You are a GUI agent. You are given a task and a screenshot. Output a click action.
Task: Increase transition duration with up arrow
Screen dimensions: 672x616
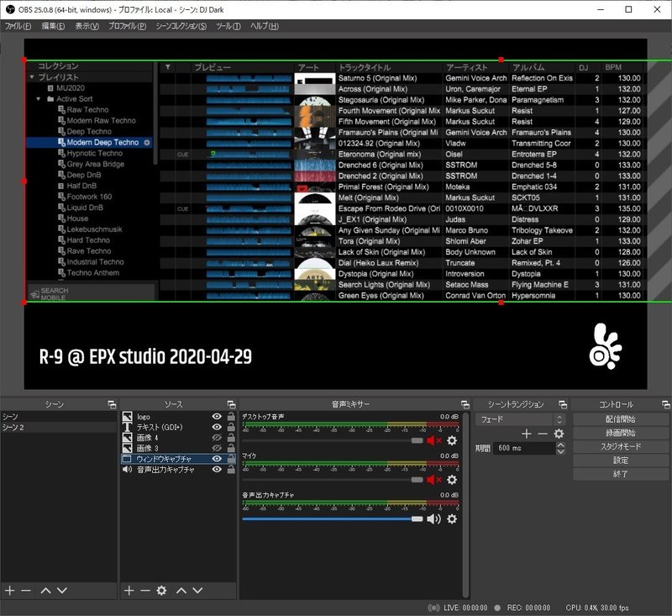point(560,445)
